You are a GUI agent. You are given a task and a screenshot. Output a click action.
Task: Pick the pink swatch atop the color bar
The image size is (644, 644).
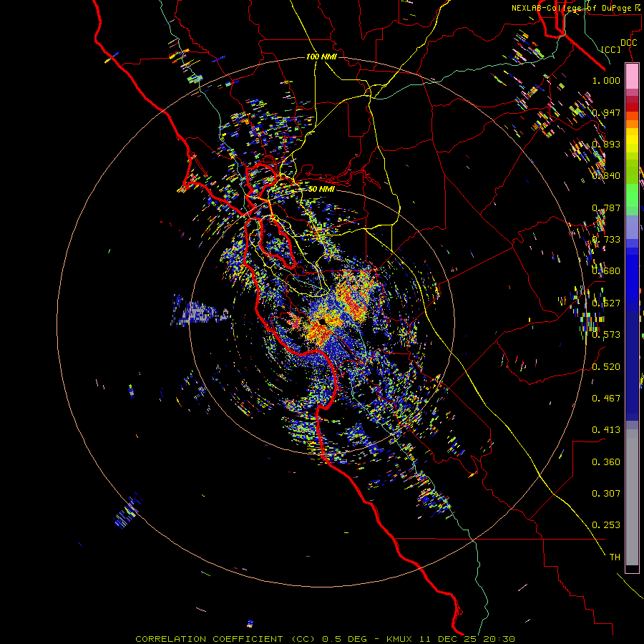point(632,77)
